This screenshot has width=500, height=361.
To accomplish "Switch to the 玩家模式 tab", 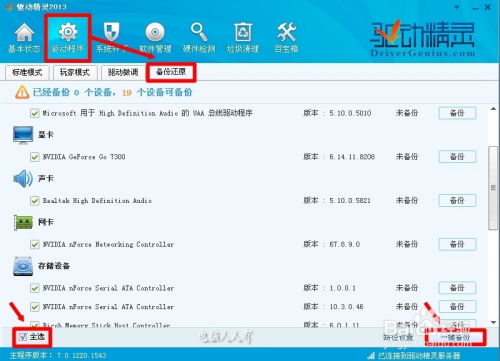I will (x=75, y=72).
